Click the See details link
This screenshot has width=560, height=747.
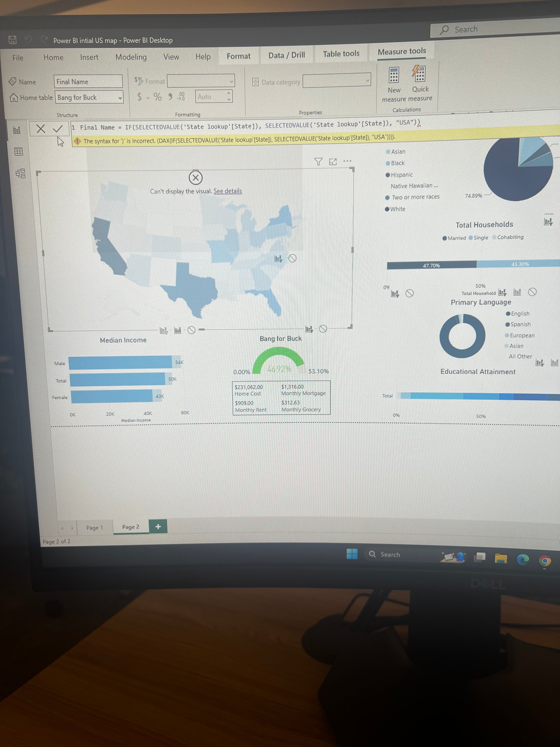[228, 191]
